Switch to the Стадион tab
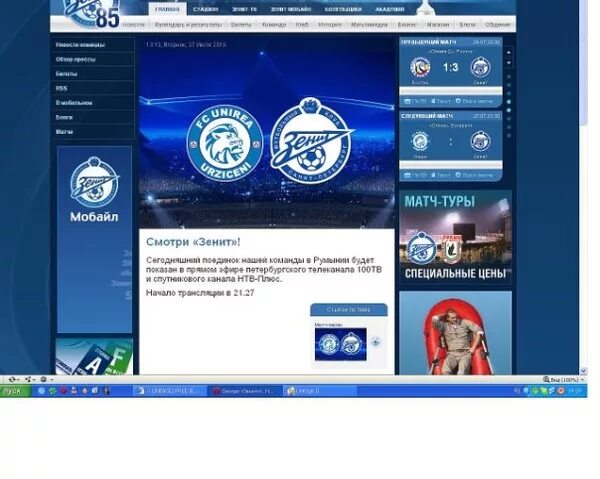 [205, 9]
